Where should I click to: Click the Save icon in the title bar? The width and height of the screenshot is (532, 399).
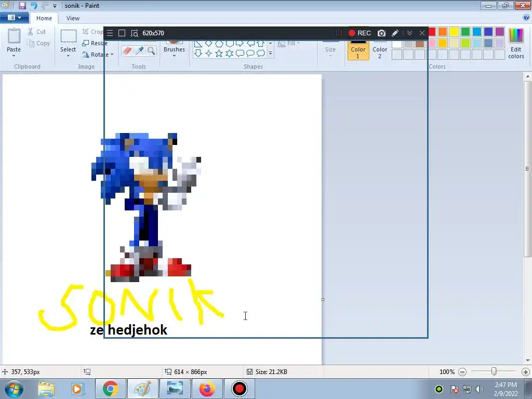coord(22,5)
